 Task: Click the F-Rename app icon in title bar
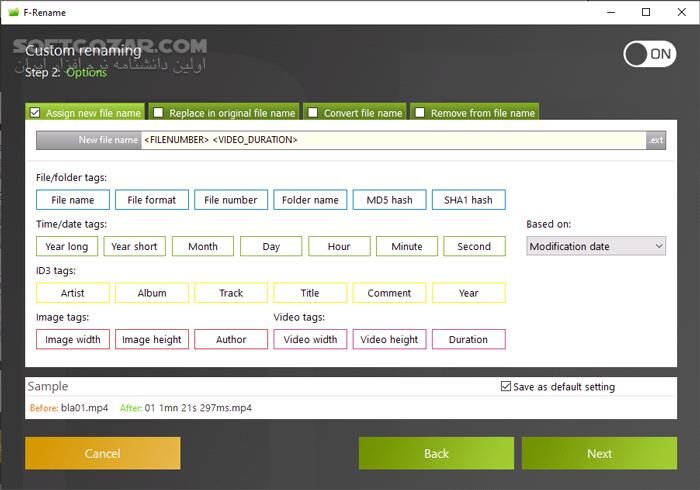12,12
